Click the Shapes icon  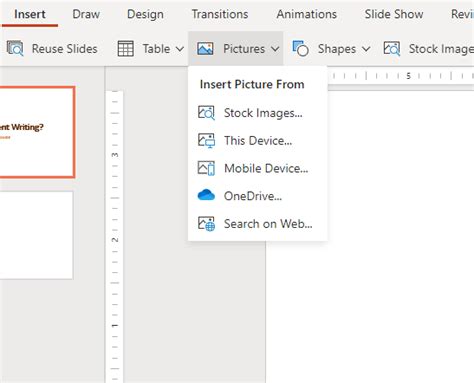click(x=300, y=49)
